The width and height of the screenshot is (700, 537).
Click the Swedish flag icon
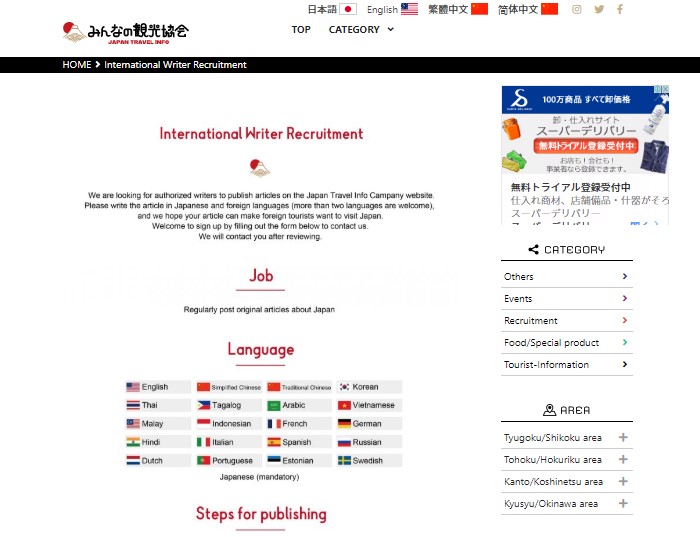(x=344, y=460)
